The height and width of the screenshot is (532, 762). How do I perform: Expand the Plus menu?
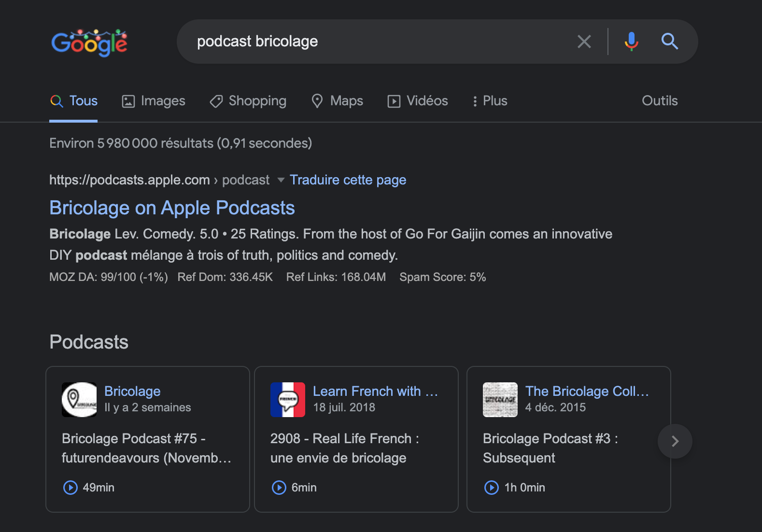click(x=490, y=101)
